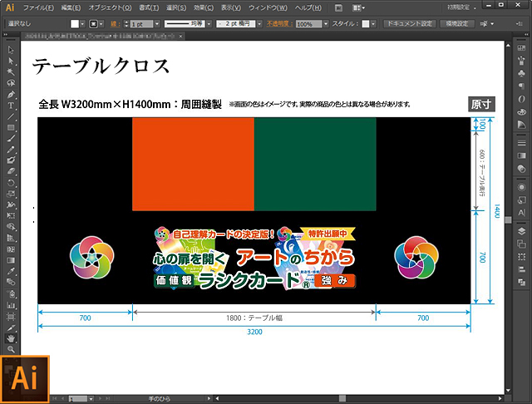The height and width of the screenshot is (404, 532).
Task: Open the fill color dropdown arrow
Action: [82, 24]
